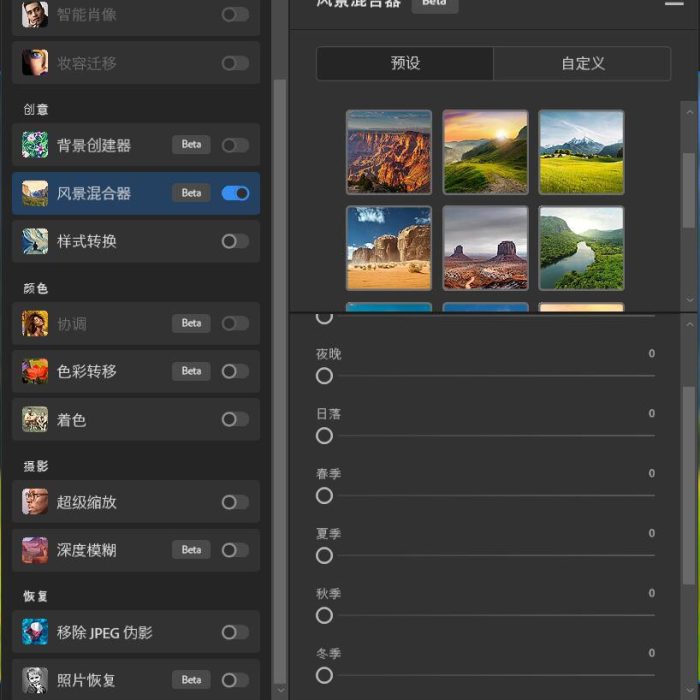Screen dimensions: 700x700
Task: Enable the 样式转换 switch
Action: [235, 242]
